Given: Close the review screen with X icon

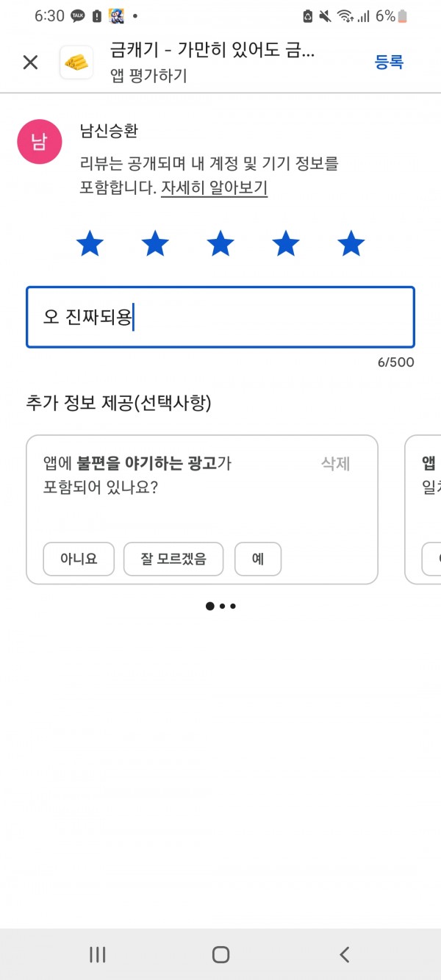Looking at the screenshot, I should (x=30, y=62).
